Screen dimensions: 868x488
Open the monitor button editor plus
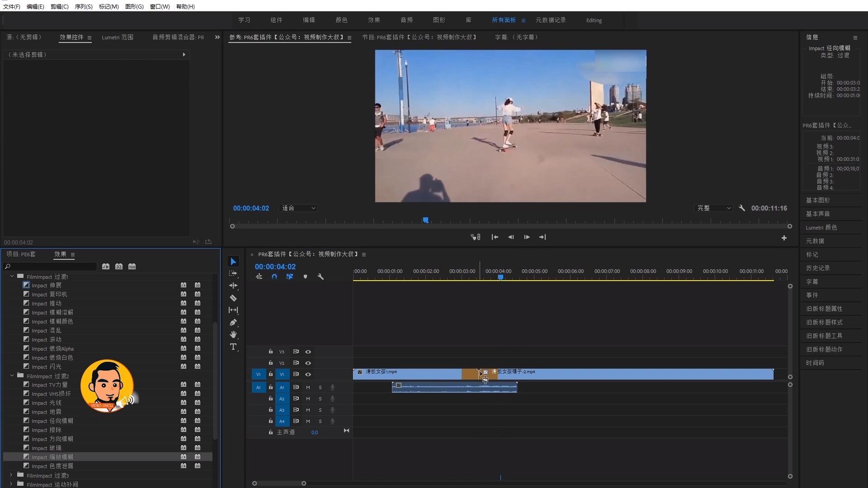[784, 238]
